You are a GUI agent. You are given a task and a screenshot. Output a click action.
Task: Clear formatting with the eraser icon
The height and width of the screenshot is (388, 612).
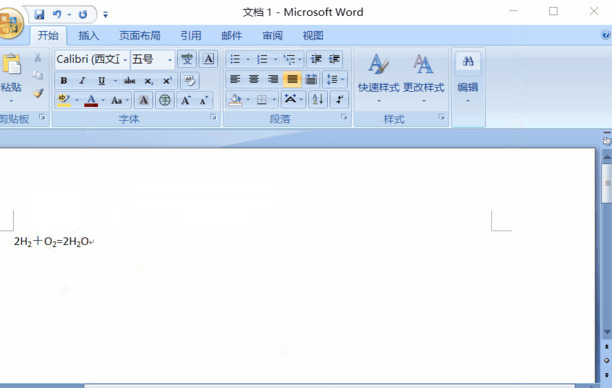(x=190, y=81)
